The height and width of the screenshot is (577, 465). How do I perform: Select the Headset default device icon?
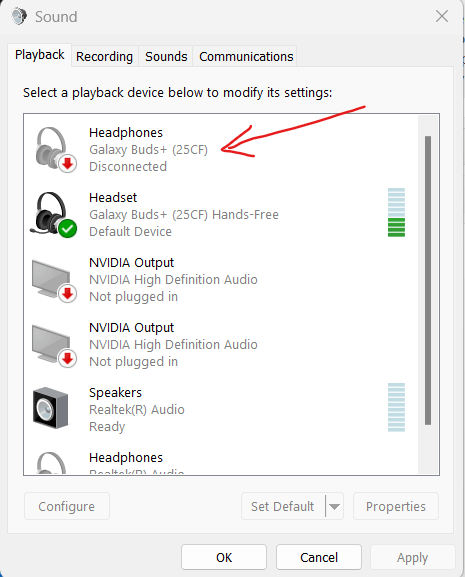pos(54,215)
